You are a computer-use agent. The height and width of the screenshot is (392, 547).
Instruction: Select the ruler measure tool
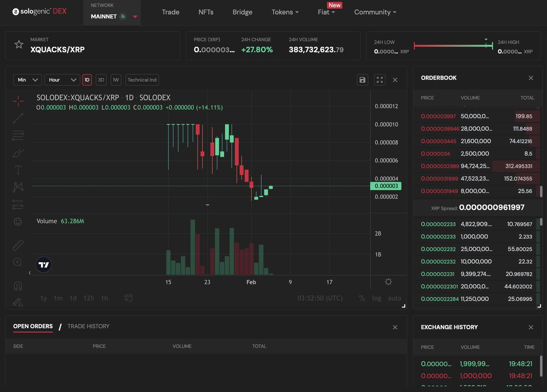point(18,245)
